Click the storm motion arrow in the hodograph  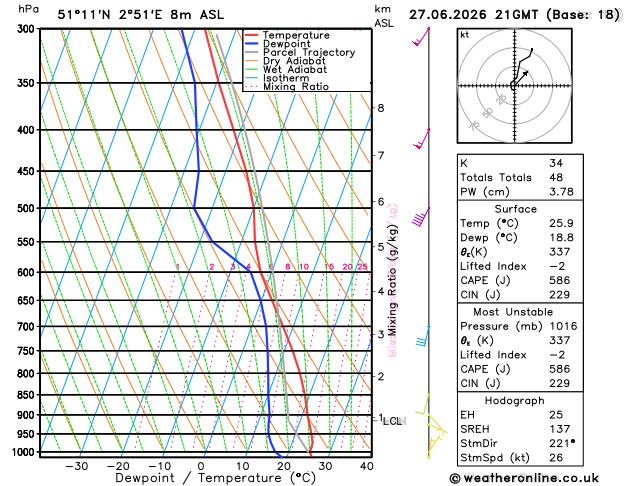click(x=521, y=78)
